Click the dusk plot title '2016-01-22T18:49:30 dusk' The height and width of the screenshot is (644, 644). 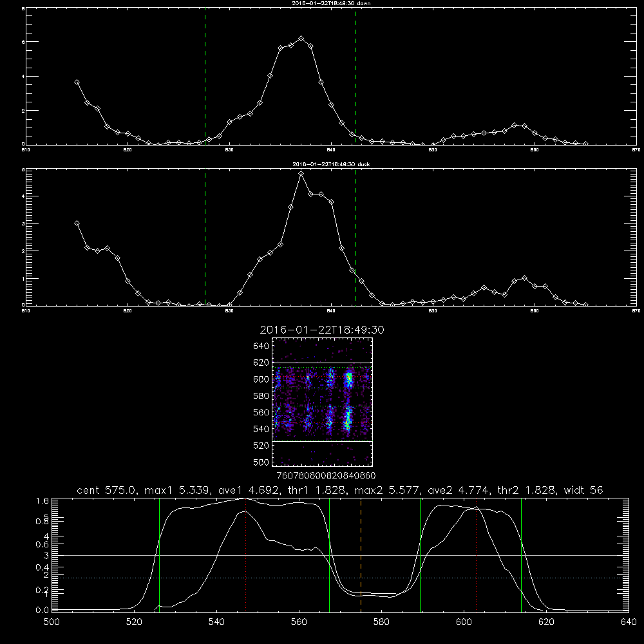331,164
